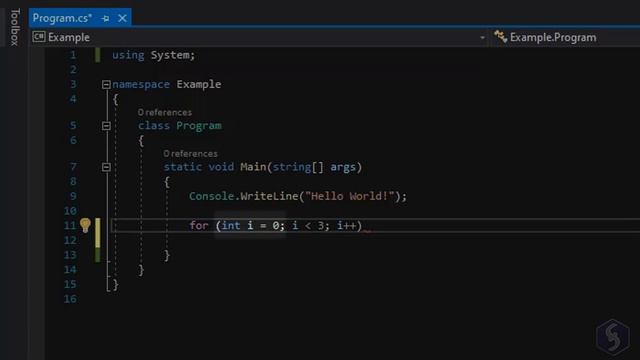Click the 'Program' class name in code
This screenshot has width=640, height=360.
[199, 126]
